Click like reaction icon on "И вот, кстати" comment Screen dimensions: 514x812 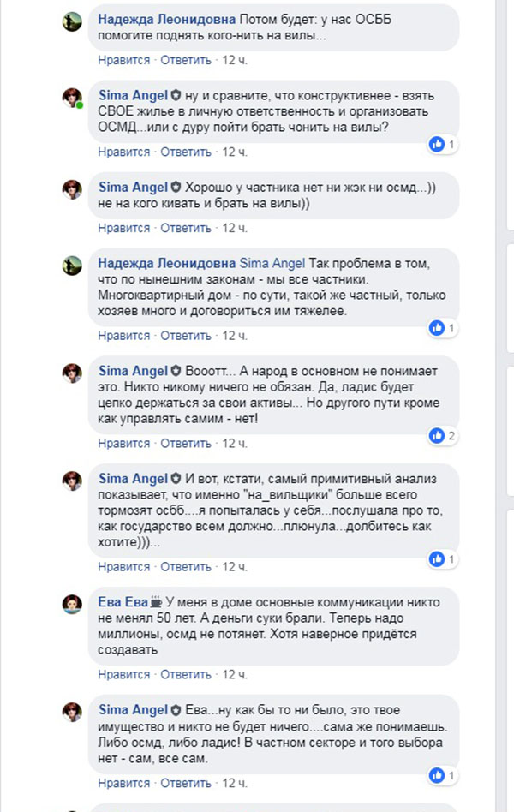pyautogui.click(x=437, y=559)
